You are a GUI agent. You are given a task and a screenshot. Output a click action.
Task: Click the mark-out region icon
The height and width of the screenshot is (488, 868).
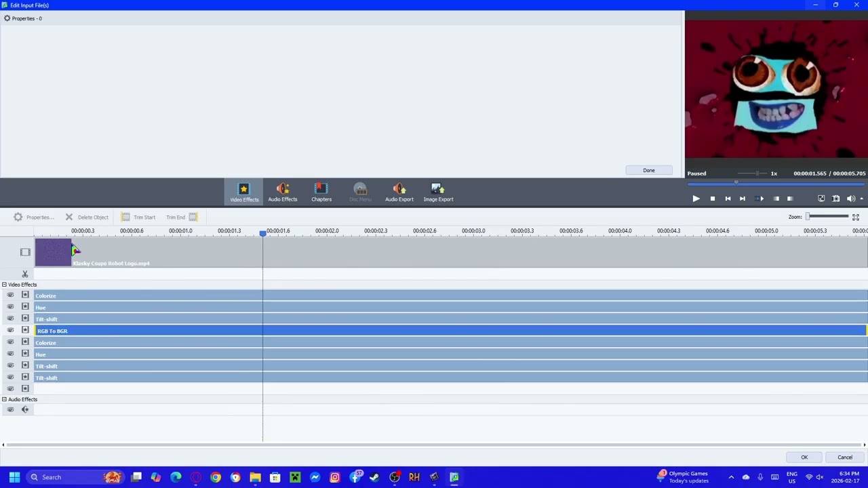[x=790, y=199]
